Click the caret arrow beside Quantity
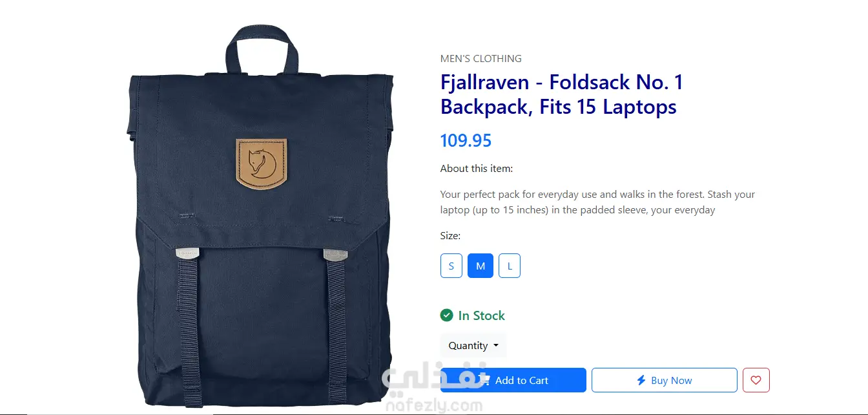Image resolution: width=868 pixels, height=415 pixels. coord(496,345)
